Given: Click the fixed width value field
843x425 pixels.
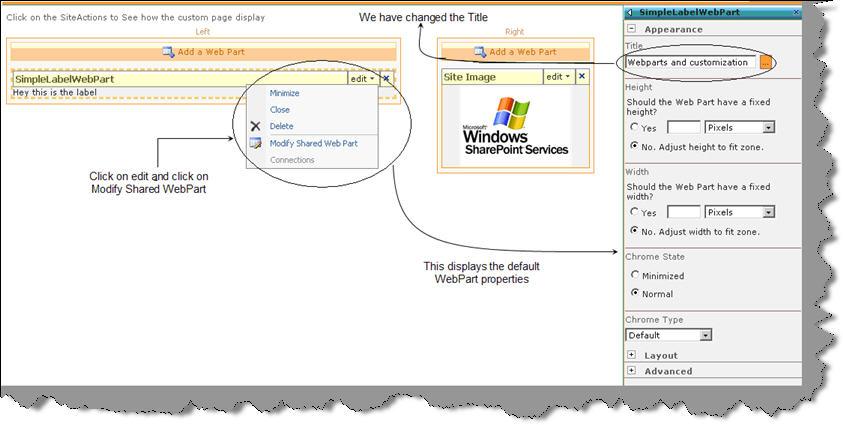Looking at the screenshot, I should (683, 212).
